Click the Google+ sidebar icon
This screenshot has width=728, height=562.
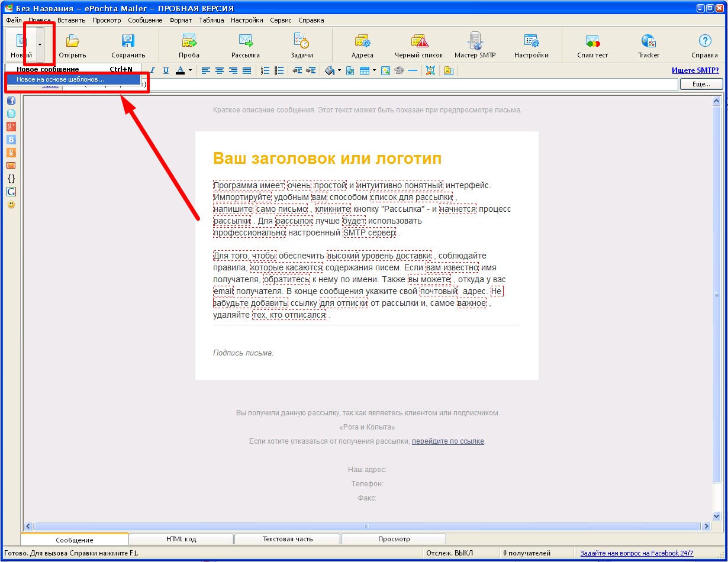pyautogui.click(x=11, y=127)
